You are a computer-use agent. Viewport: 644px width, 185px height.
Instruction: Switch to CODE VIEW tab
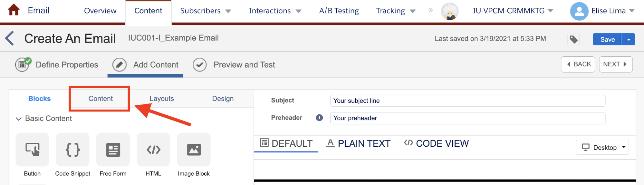(x=436, y=143)
